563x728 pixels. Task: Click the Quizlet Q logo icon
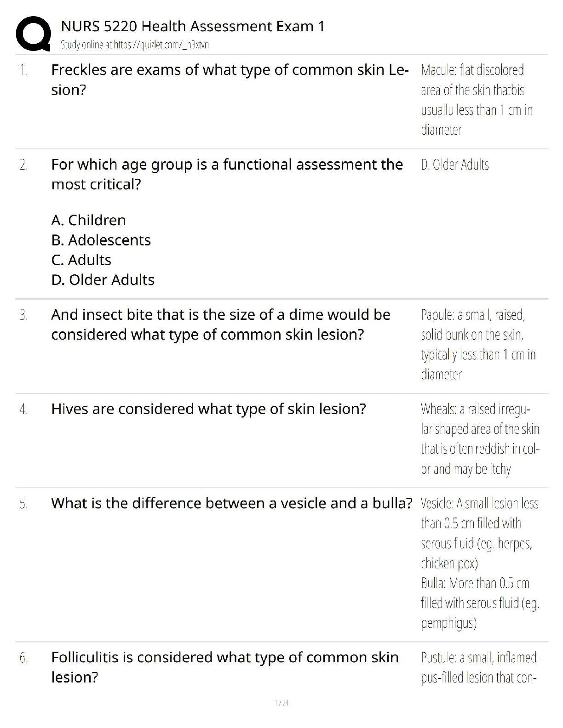[33, 33]
